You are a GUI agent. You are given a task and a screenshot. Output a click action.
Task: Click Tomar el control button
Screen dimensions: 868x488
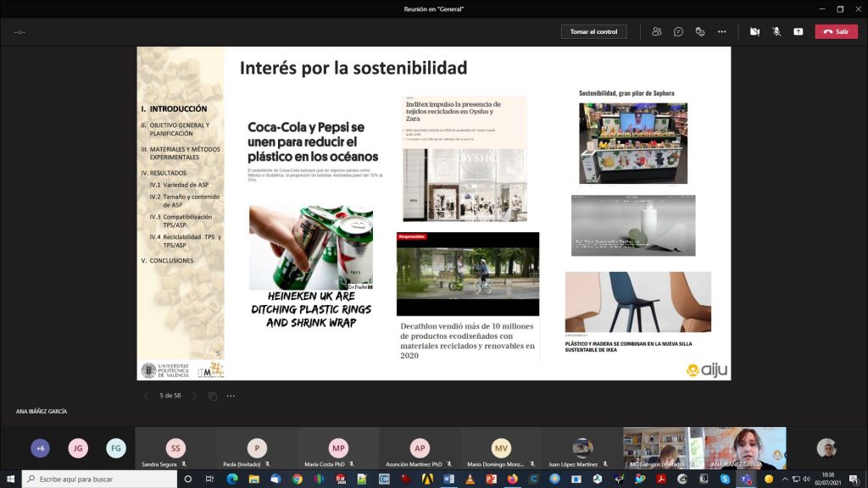pos(593,31)
